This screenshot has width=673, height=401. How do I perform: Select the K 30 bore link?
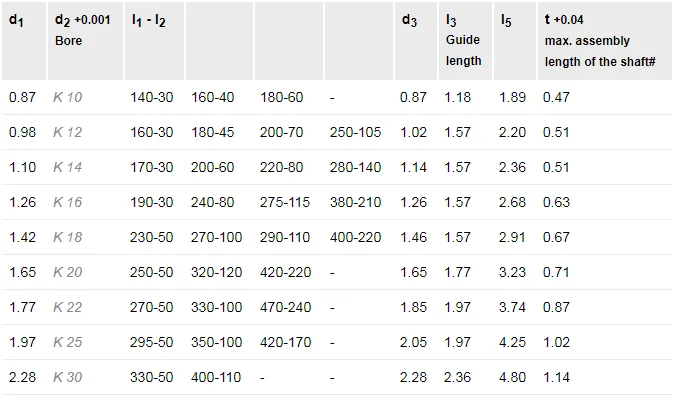pos(68,377)
